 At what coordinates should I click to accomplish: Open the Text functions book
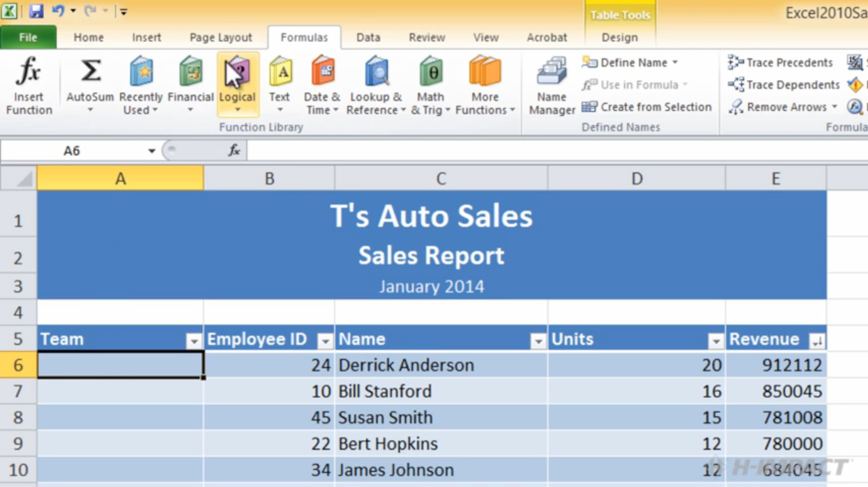(280, 71)
